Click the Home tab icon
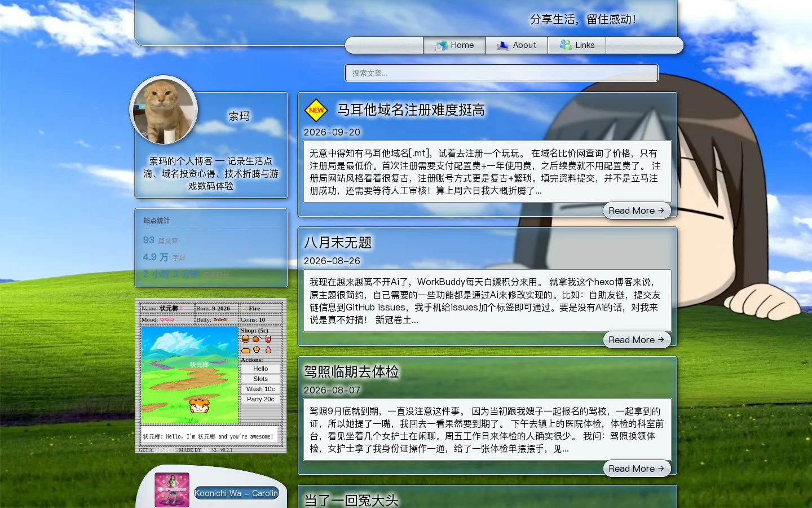Viewport: 812px width, 508px height. (441, 45)
